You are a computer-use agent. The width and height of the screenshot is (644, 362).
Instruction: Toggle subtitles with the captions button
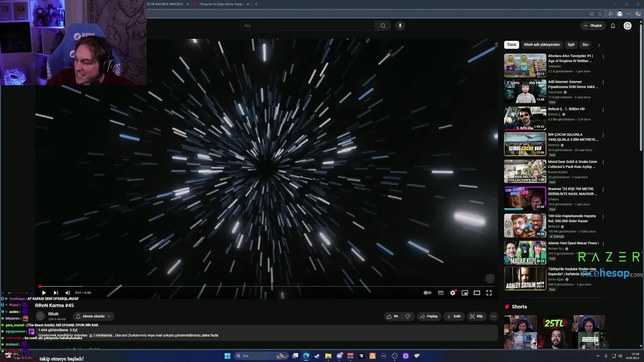pyautogui.click(x=441, y=293)
